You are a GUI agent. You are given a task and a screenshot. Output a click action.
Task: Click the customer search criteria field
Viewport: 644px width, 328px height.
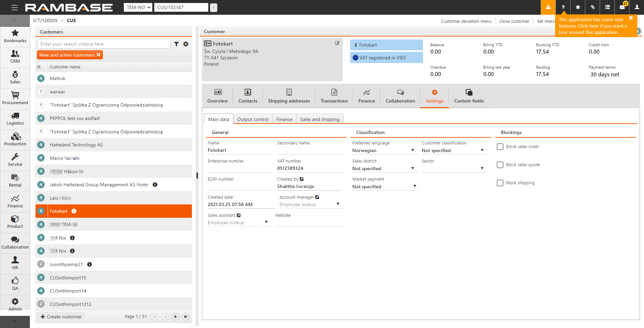pyautogui.click(x=104, y=44)
